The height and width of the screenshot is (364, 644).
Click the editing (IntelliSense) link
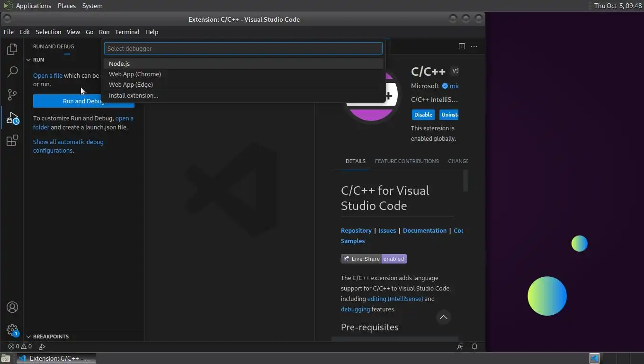395,299
